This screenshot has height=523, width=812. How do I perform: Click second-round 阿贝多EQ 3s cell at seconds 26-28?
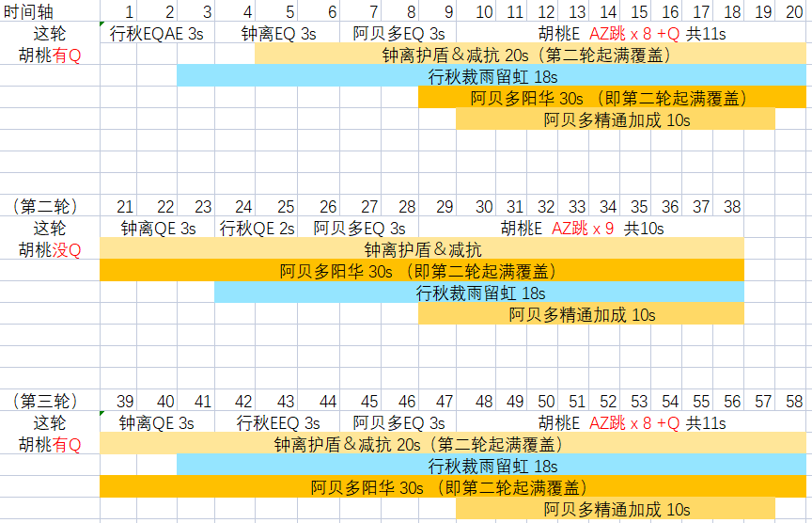pyautogui.click(x=358, y=228)
